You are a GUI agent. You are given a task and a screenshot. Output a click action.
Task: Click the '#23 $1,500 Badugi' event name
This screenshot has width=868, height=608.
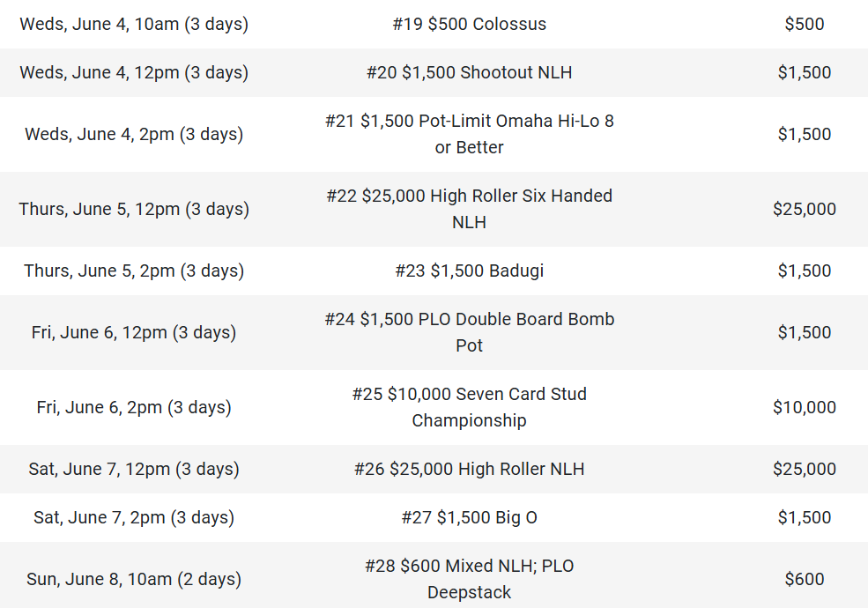[469, 271]
